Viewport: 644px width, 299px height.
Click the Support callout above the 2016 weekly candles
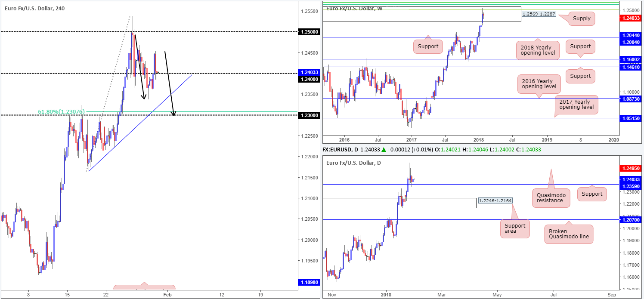pyautogui.click(x=428, y=46)
